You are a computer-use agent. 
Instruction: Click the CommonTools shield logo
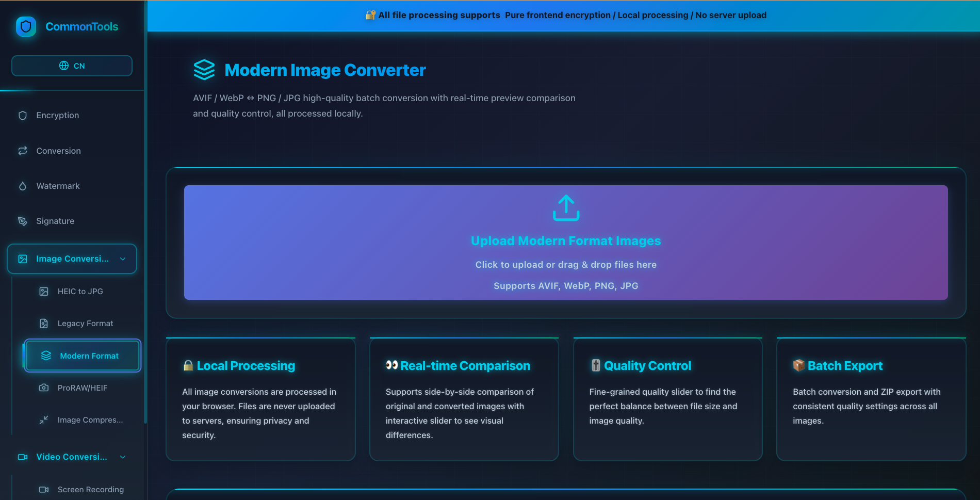[26, 26]
